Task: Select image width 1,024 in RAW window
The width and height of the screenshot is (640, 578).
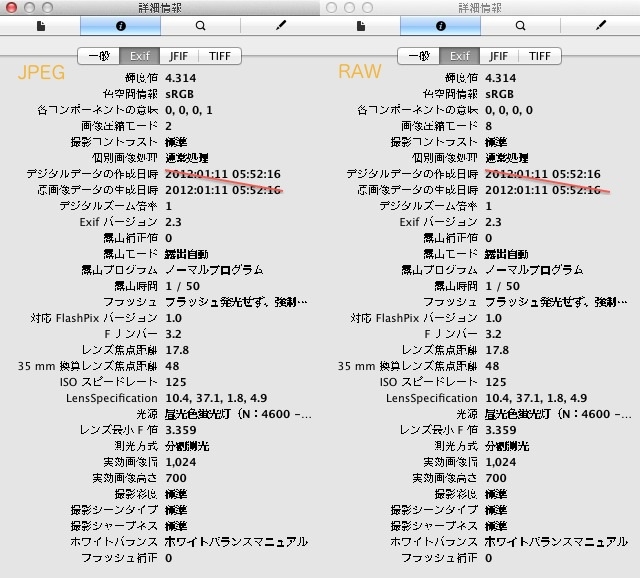Action: [500, 462]
